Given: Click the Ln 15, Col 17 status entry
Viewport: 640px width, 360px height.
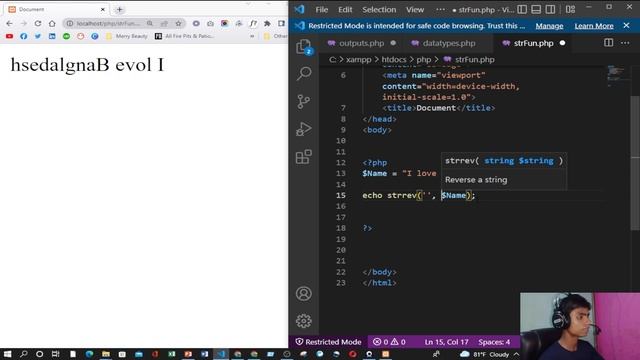Looking at the screenshot, I should [446, 342].
